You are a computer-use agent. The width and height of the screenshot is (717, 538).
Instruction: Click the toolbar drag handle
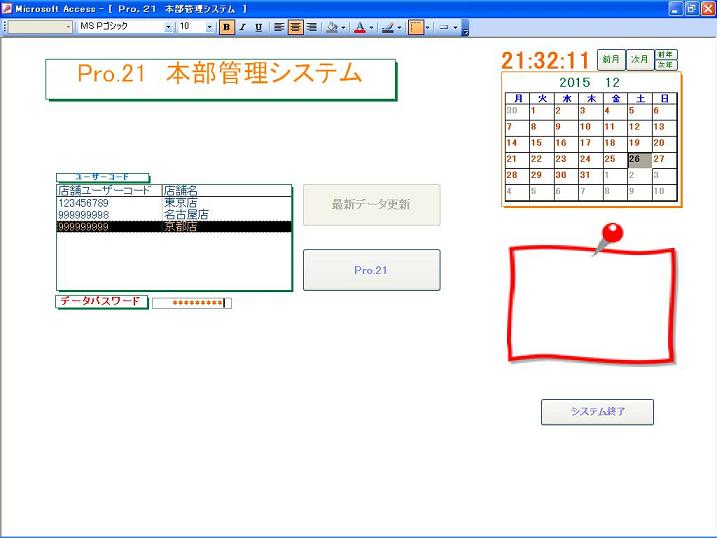(5, 27)
